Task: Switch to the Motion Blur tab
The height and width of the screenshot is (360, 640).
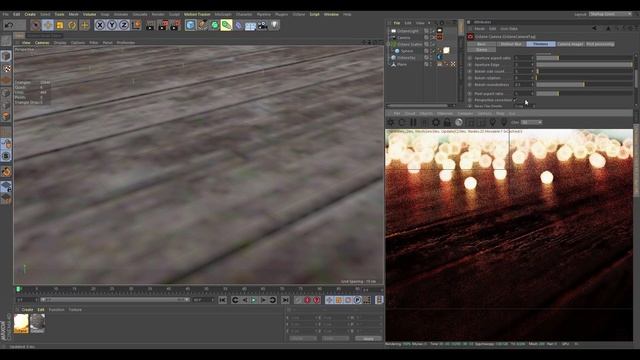Action: click(x=511, y=44)
